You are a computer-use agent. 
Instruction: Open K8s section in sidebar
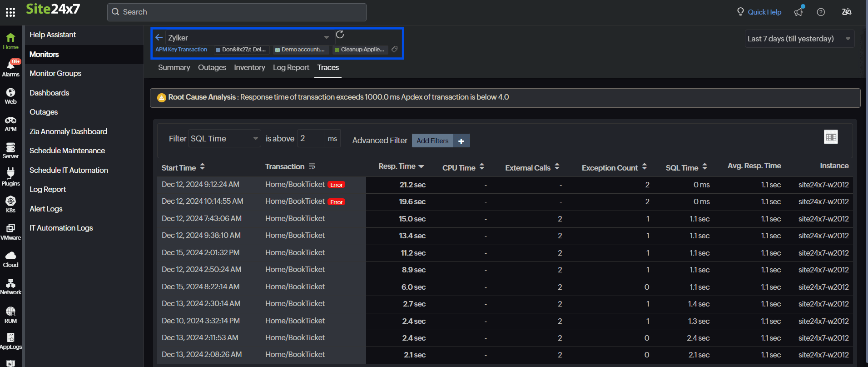tap(10, 205)
